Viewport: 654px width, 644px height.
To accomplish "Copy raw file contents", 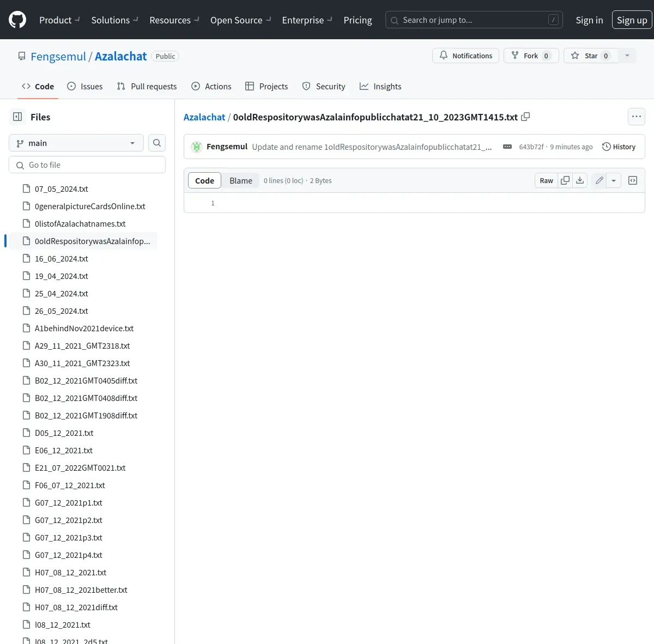I will click(x=565, y=180).
